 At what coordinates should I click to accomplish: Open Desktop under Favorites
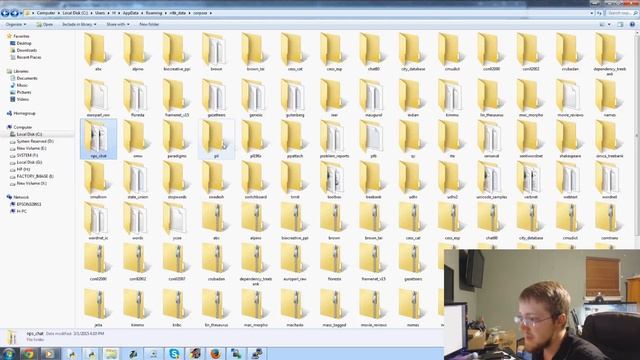click(21, 43)
